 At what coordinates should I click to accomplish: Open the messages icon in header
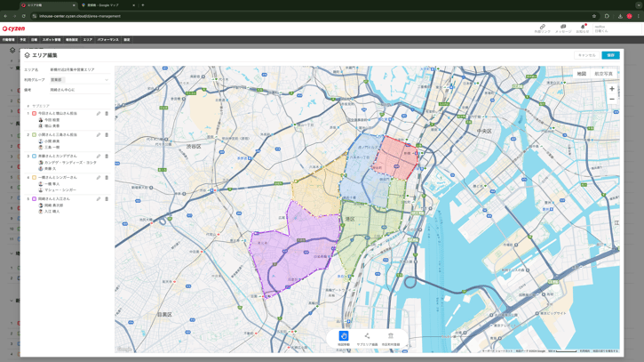click(x=563, y=28)
